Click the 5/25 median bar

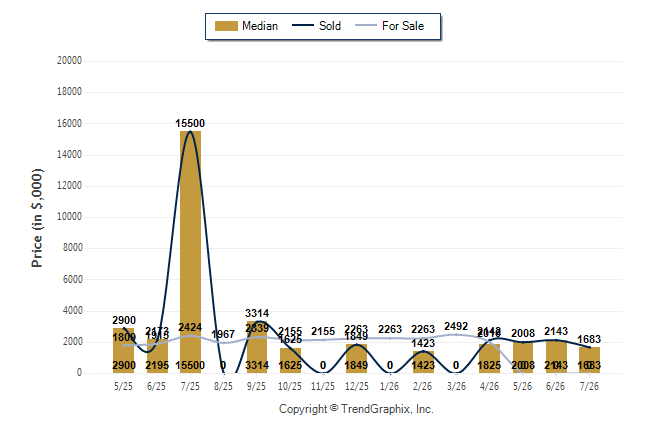[124, 350]
